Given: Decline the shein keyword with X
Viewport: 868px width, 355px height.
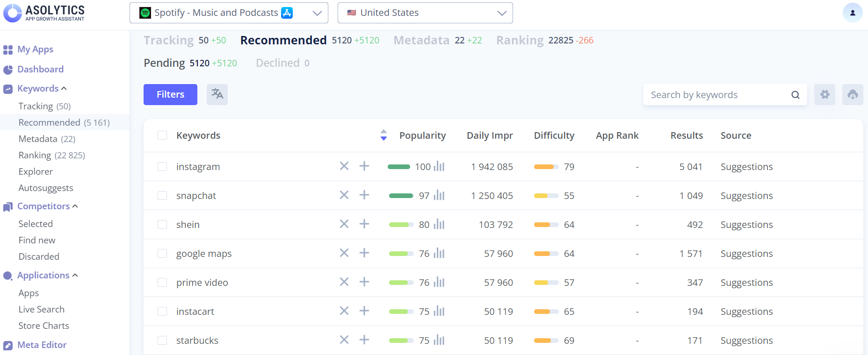Looking at the screenshot, I should click(x=344, y=224).
